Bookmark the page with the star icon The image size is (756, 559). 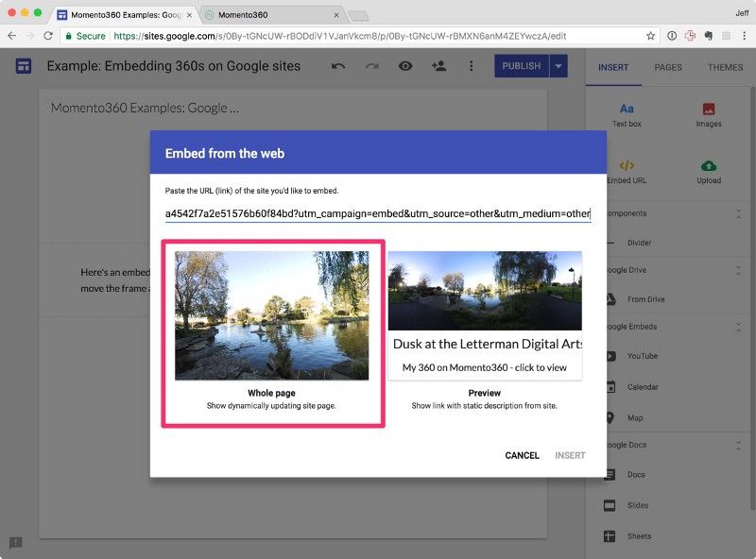point(650,36)
